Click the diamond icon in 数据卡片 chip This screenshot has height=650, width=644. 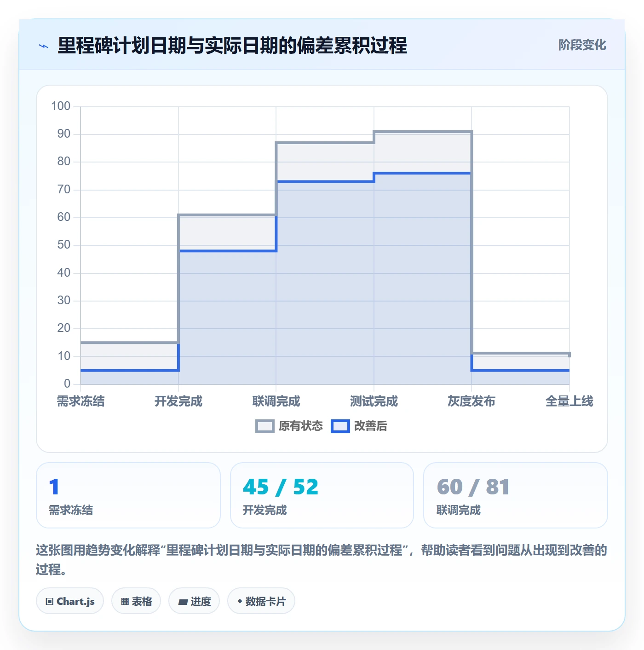[240, 601]
